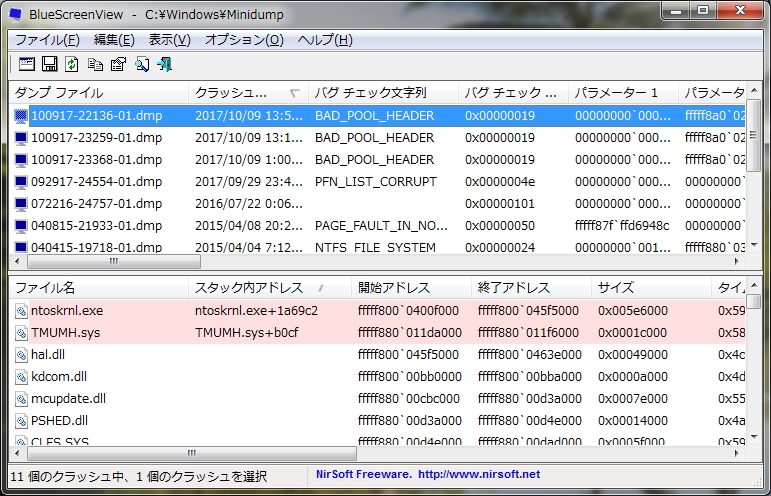Select the 040415-19718-01.dmp file name
This screenshot has width=771, height=496.
(96, 247)
